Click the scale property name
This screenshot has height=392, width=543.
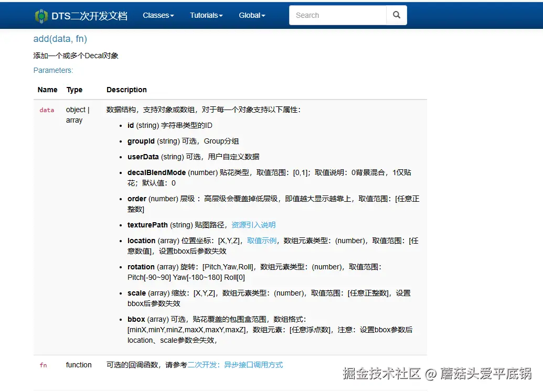(136, 293)
